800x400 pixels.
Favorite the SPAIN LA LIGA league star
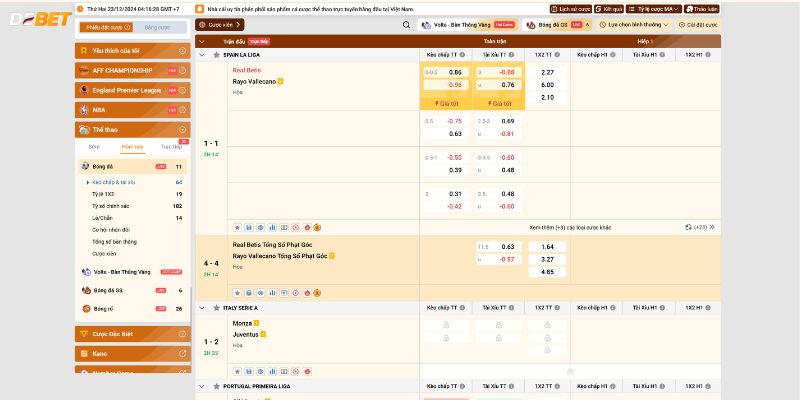(x=216, y=55)
